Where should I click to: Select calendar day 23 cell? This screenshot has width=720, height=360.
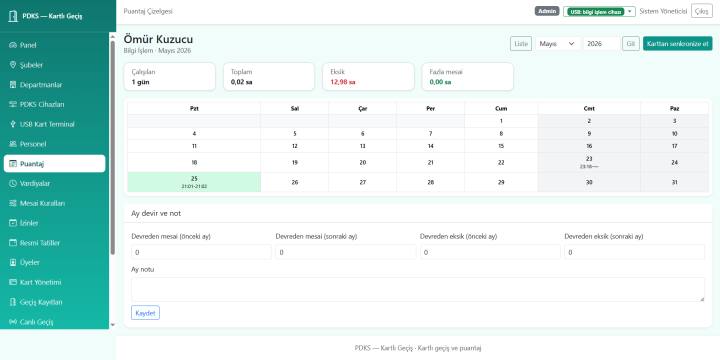[x=589, y=162]
